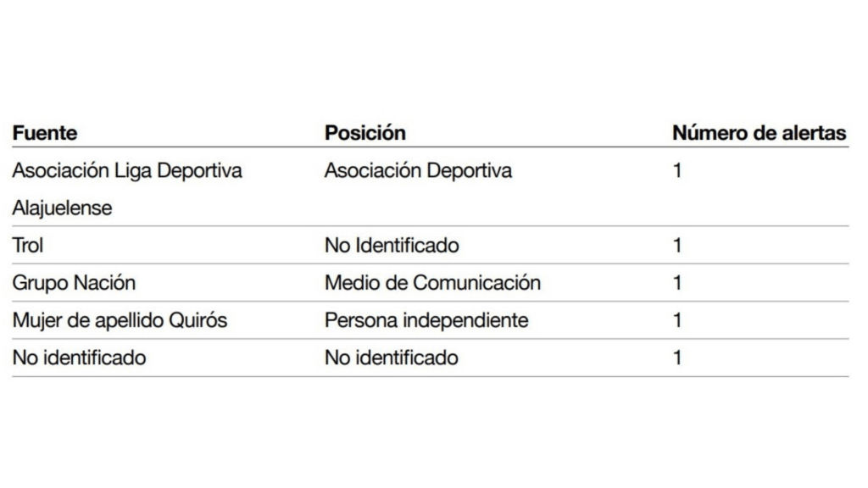This screenshot has width=868, height=488.
Task: Click No identificado in last Posición row
Action: 392,358
